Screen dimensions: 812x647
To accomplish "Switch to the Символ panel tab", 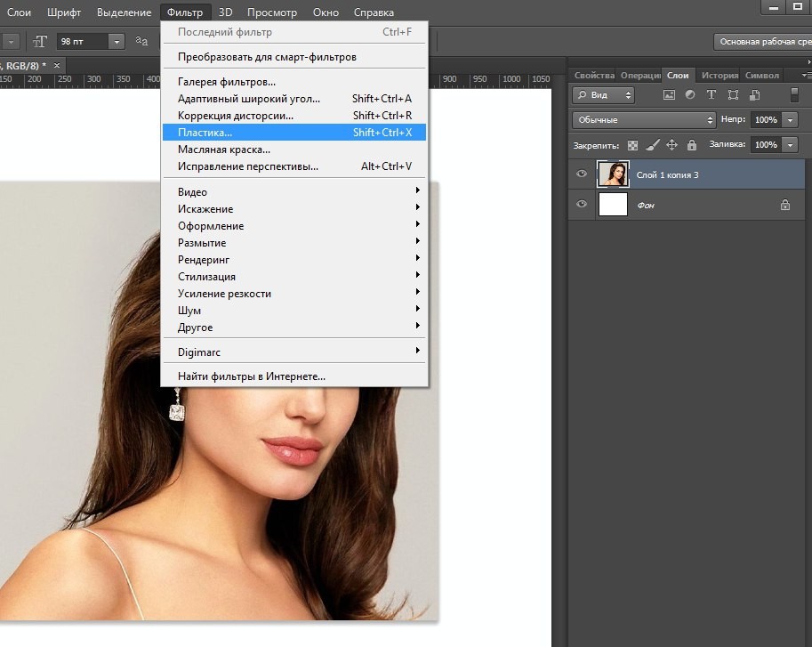I will click(762, 75).
